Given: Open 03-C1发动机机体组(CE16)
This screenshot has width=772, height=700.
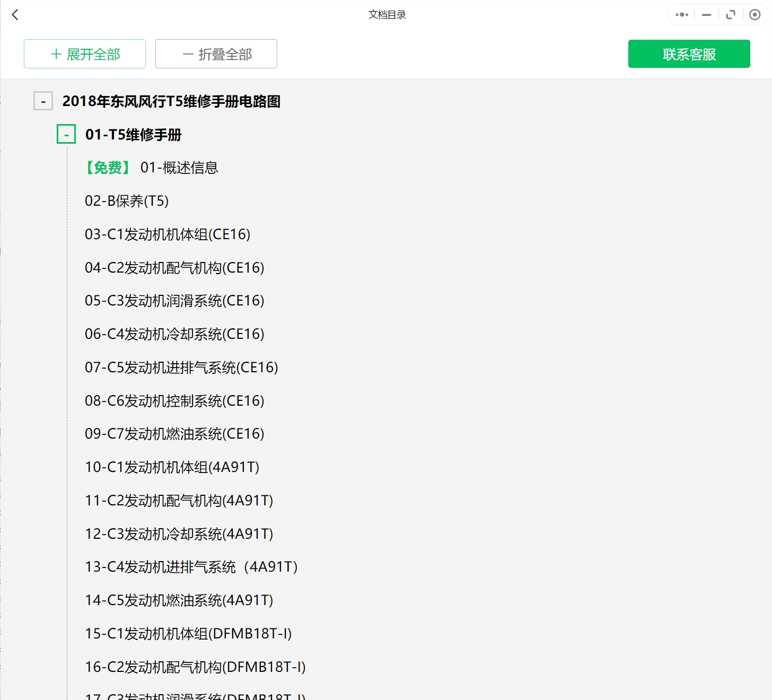Looking at the screenshot, I should click(168, 234).
